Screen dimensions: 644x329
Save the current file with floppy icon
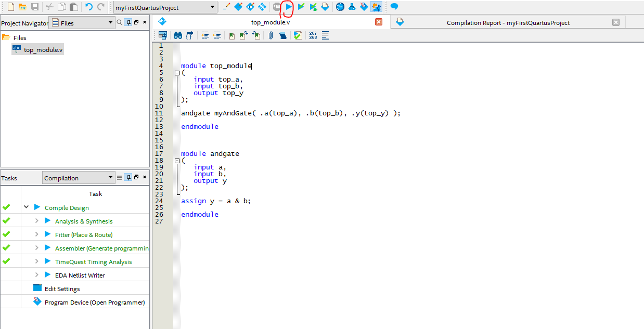(35, 7)
